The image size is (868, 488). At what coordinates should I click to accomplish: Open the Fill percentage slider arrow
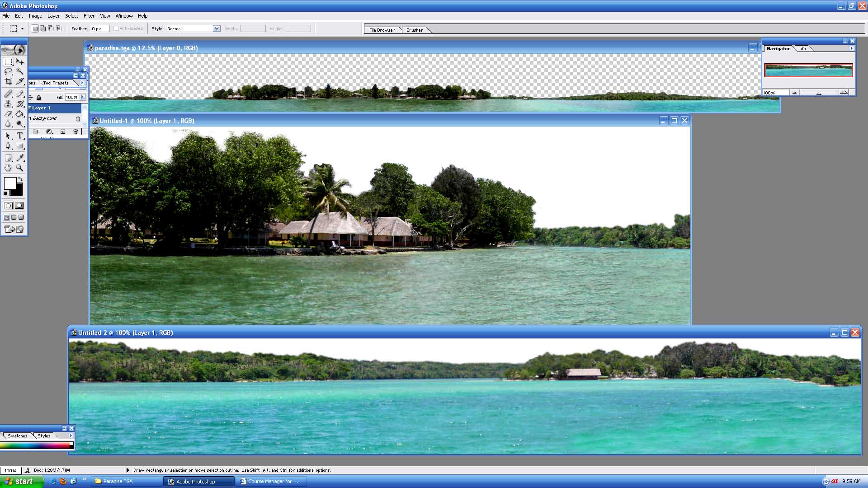pos(83,97)
